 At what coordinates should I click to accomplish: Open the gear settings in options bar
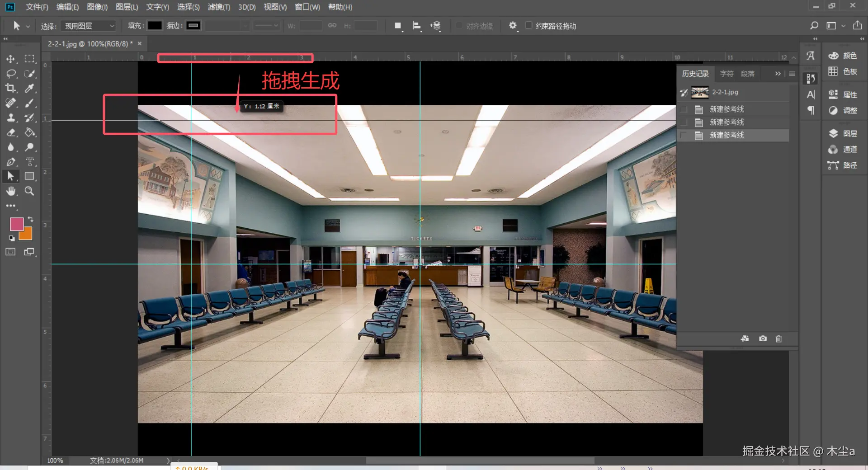(513, 25)
